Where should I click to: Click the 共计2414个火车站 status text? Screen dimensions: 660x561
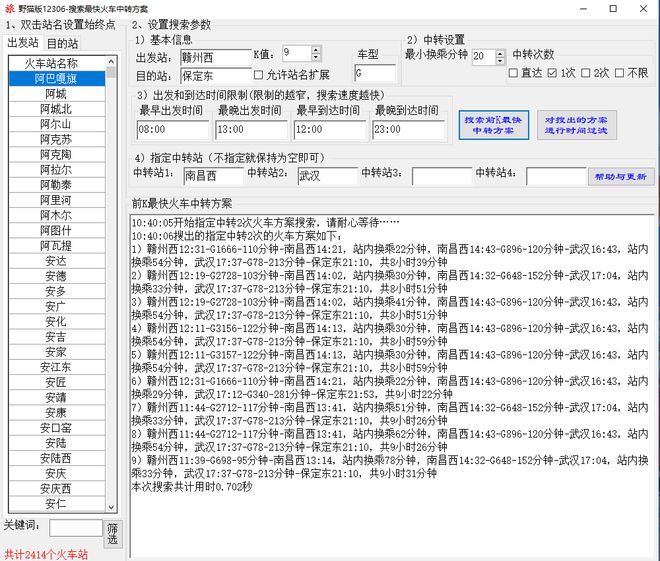(46, 554)
